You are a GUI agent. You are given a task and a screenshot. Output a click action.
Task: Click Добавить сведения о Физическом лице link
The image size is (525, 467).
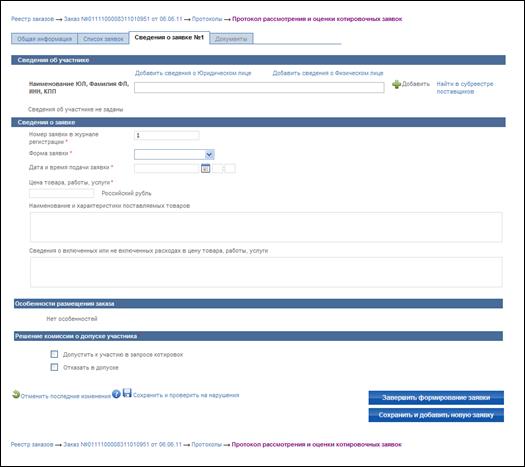(328, 73)
